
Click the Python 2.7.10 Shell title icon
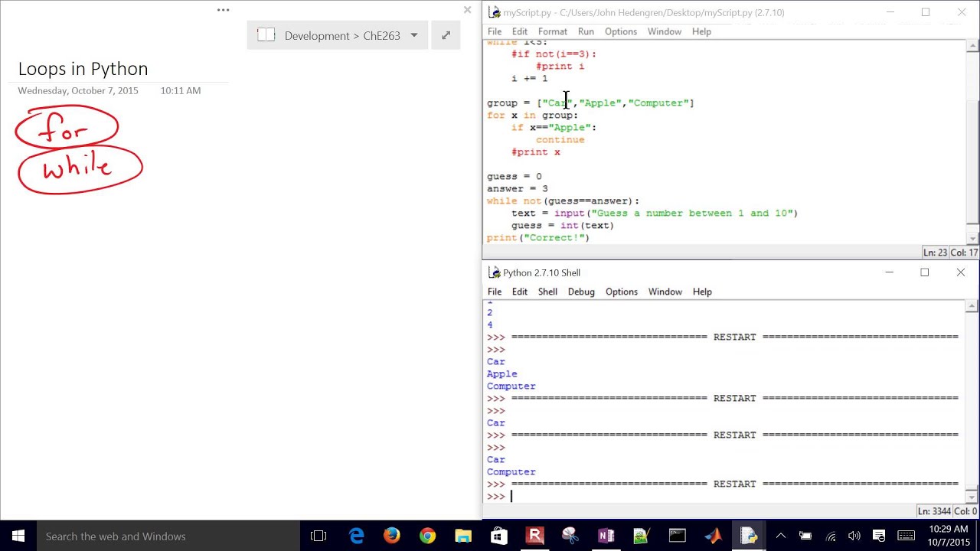point(495,272)
